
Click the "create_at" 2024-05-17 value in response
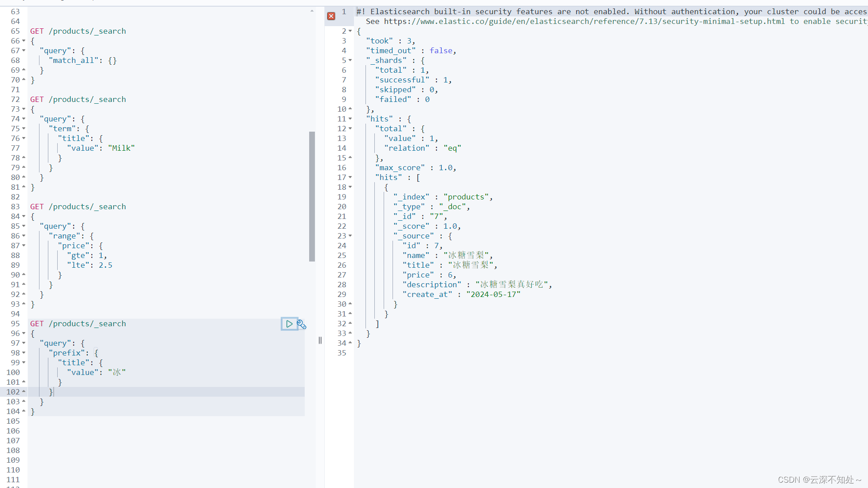tap(493, 294)
